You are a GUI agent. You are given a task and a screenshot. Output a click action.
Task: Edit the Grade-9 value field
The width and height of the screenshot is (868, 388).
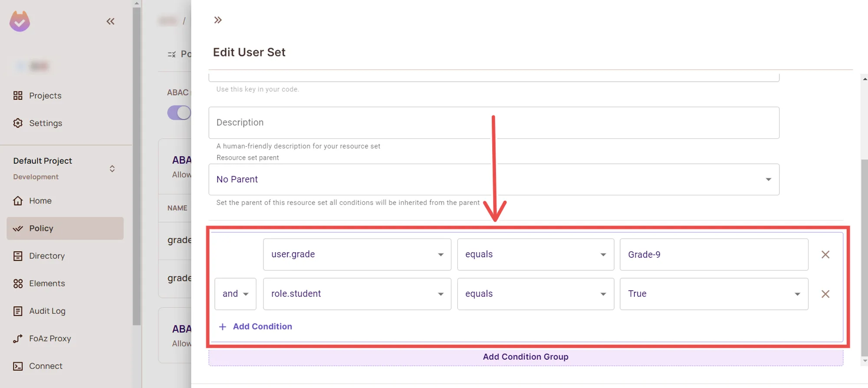(713, 255)
